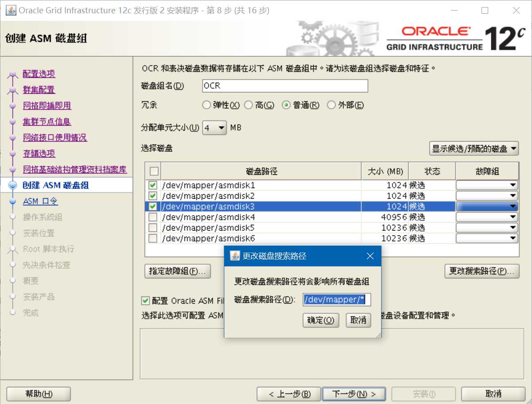Image resolution: width=532 pixels, height=404 pixels.
Task: Select the /dev/mapper/asmdisk2 path cell
Action: (261, 196)
